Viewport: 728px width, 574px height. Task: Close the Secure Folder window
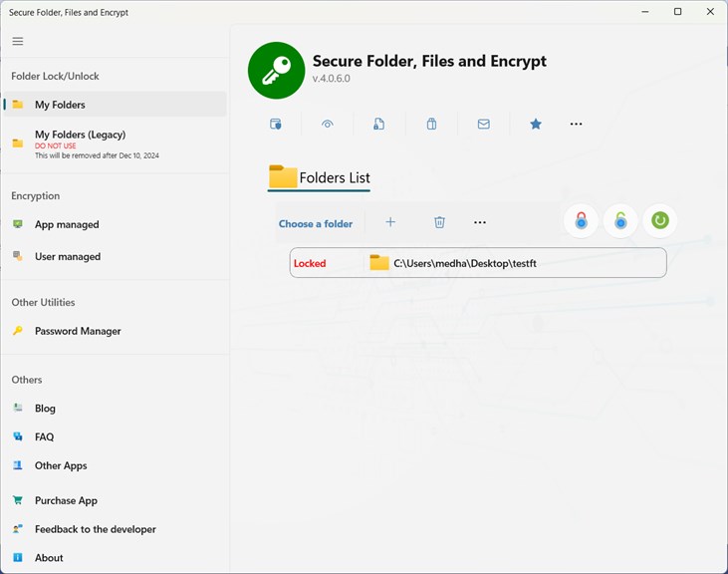coord(710,12)
